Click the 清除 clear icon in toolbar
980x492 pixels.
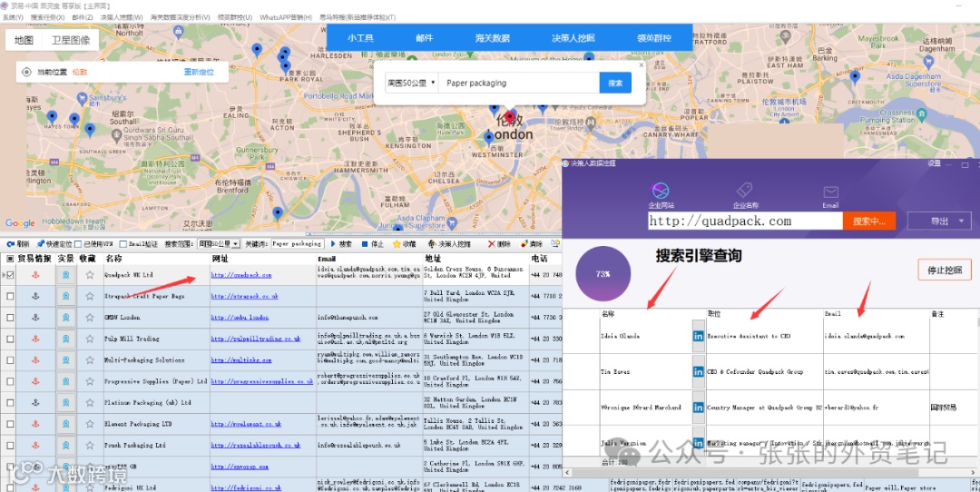[x=524, y=244]
